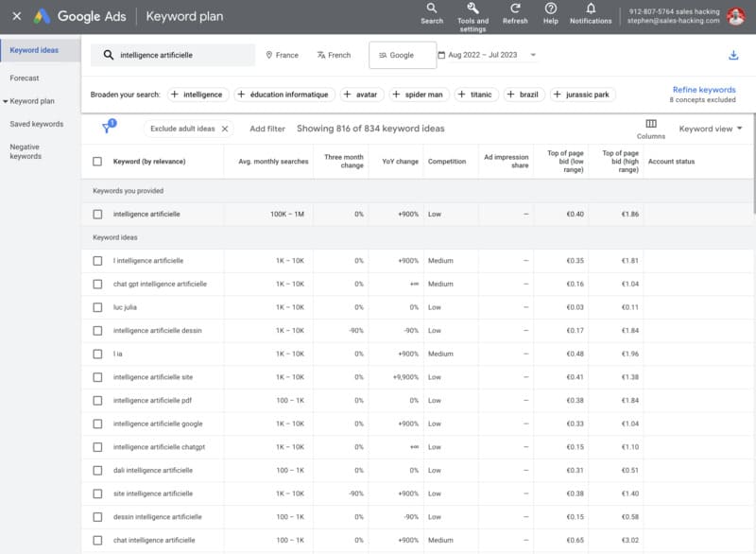The image size is (756, 554).
Task: Click Add filter
Action: [x=267, y=129]
